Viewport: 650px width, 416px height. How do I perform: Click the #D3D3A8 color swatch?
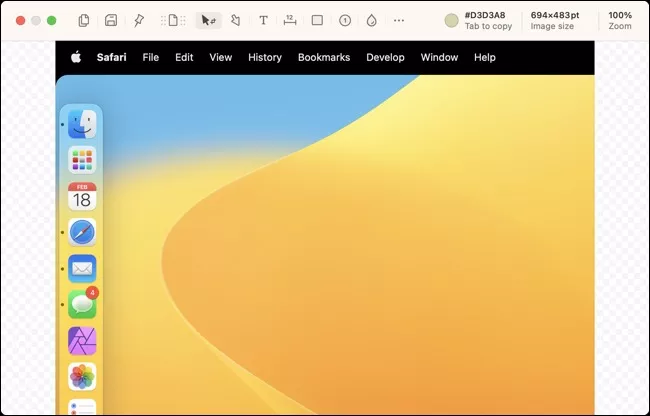[451, 20]
